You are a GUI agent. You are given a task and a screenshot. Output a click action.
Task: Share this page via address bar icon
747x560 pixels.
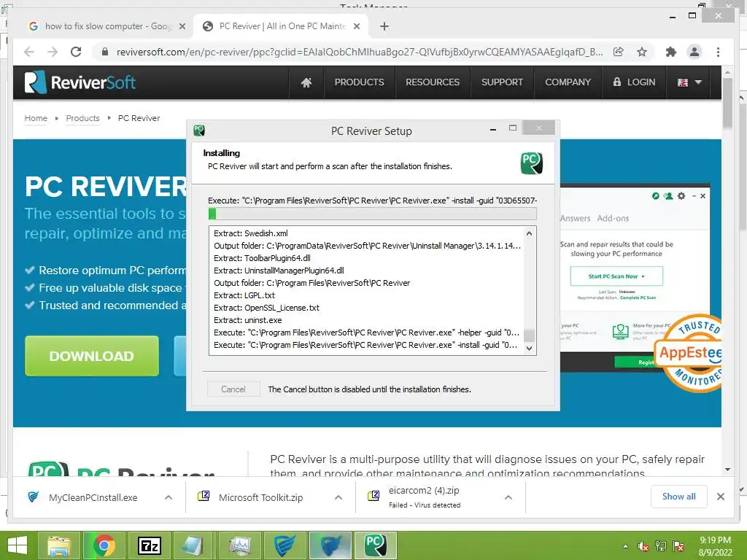point(619,52)
